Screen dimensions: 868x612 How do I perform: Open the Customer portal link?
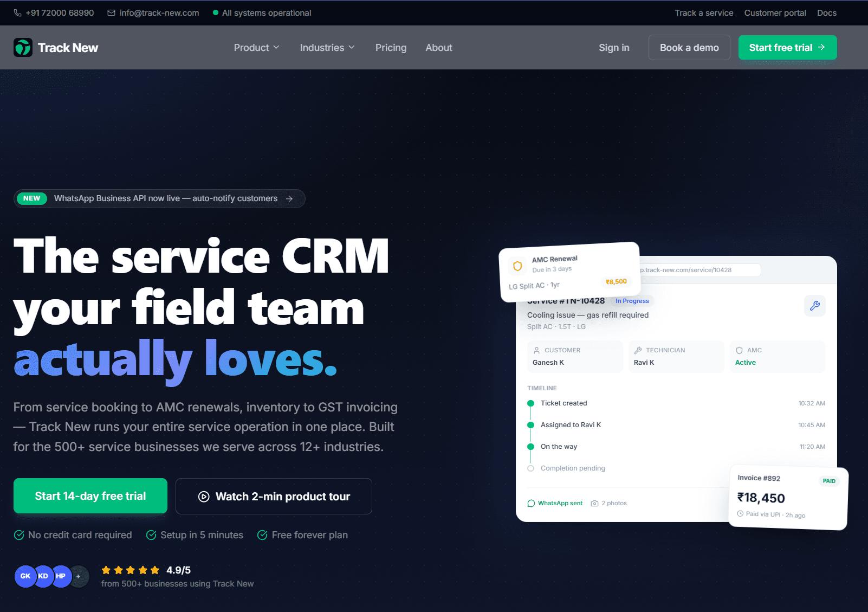click(775, 13)
